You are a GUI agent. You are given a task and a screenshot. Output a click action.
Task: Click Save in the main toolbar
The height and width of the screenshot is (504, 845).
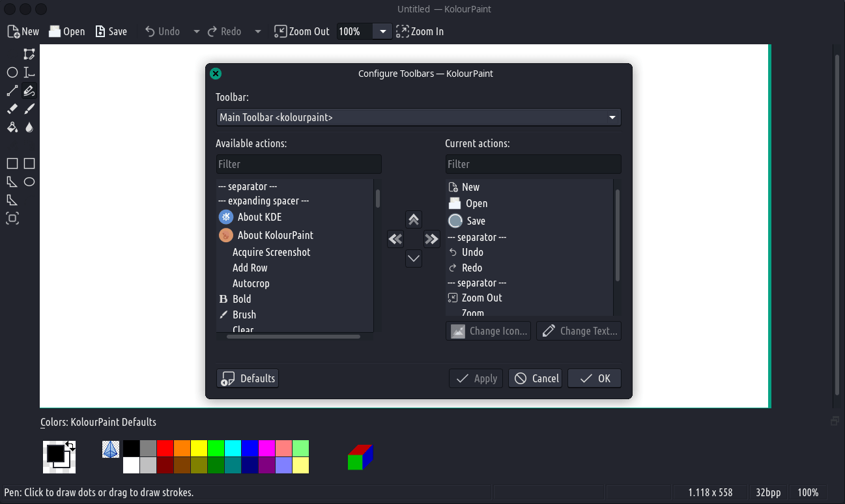pyautogui.click(x=111, y=31)
